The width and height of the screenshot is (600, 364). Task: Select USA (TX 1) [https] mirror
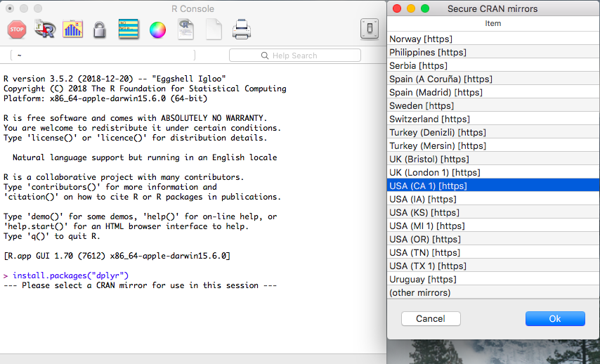click(493, 266)
